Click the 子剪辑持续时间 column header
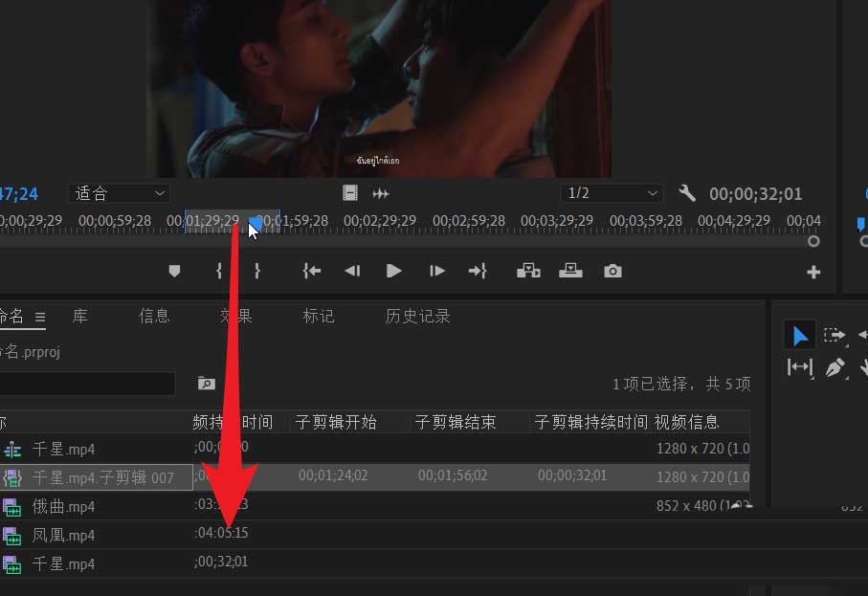The width and height of the screenshot is (868, 596). click(590, 422)
